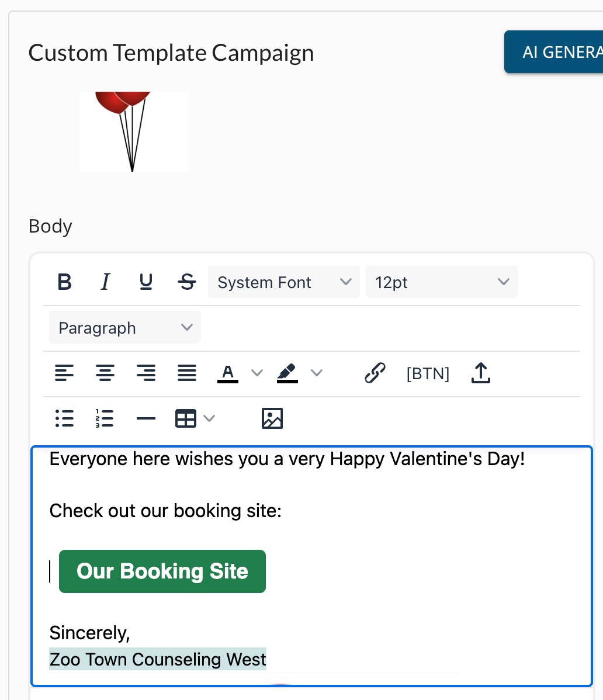Insert an image into body
The width and height of the screenshot is (603, 700).
point(272,419)
